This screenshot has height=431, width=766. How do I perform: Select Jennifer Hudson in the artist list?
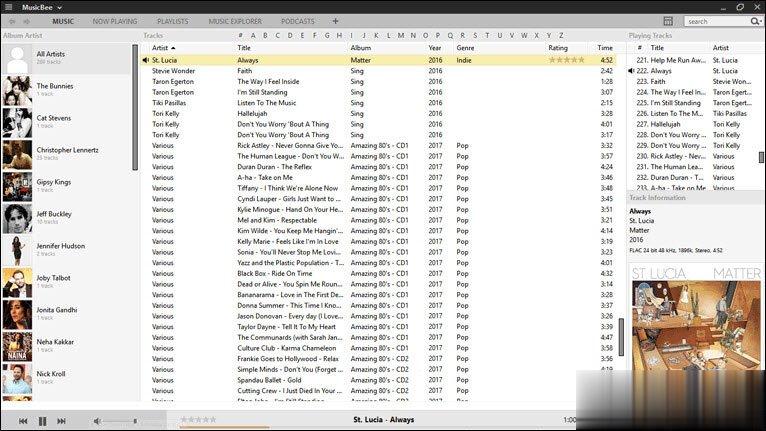click(66, 250)
